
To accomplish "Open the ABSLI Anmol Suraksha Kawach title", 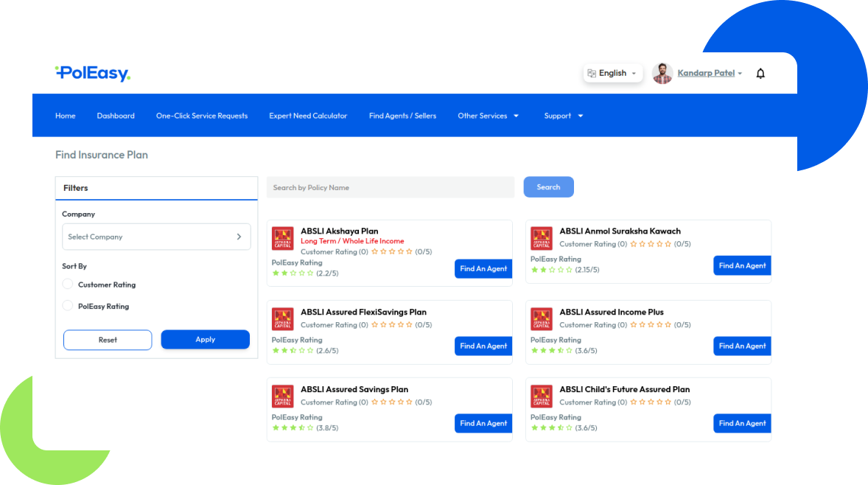I will click(x=620, y=231).
